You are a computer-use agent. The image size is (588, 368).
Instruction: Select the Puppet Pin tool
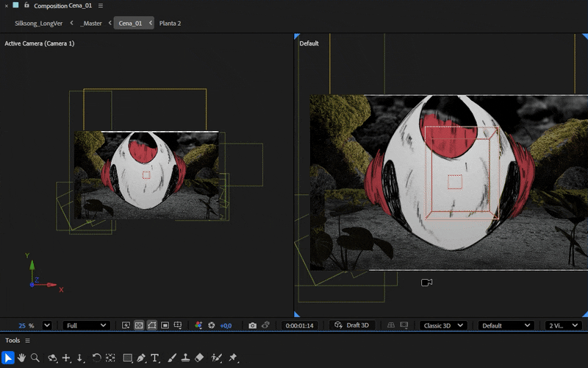tap(232, 358)
